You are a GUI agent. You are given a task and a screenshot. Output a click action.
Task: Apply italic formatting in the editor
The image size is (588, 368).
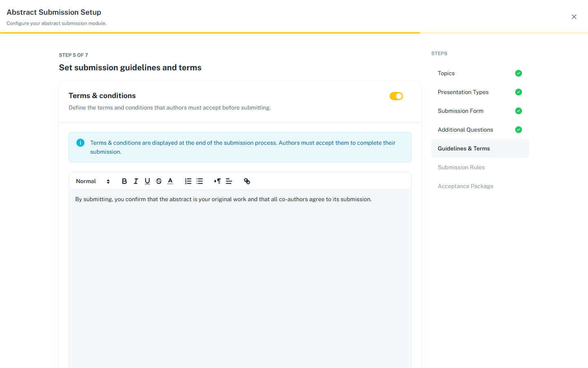(136, 181)
